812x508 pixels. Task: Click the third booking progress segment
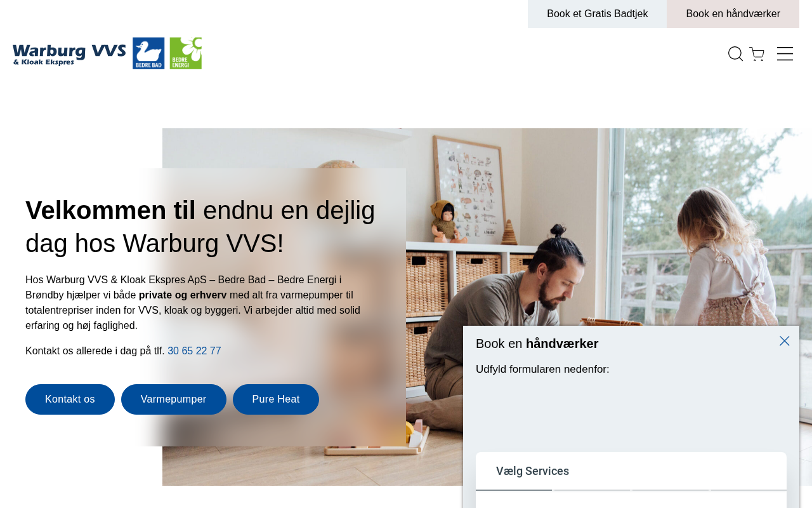[x=671, y=490]
